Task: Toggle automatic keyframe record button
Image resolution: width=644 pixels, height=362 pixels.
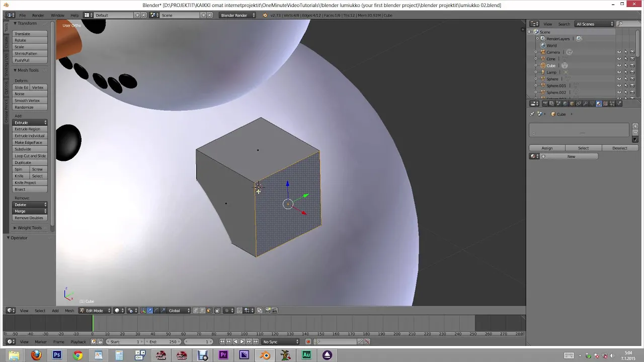Action: [308, 342]
